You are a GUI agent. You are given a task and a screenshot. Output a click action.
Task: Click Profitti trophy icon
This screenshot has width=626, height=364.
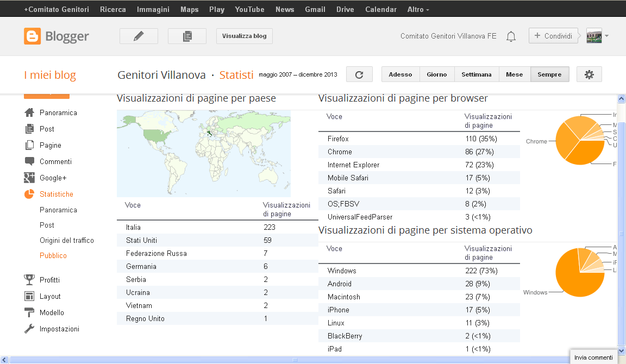pyautogui.click(x=29, y=280)
